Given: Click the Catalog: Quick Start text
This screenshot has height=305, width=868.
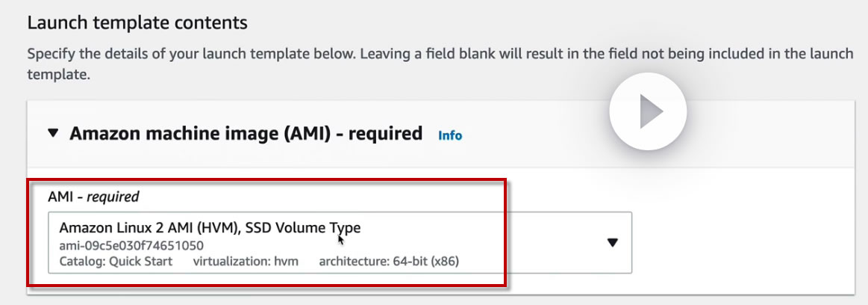Looking at the screenshot, I should coord(116,261).
